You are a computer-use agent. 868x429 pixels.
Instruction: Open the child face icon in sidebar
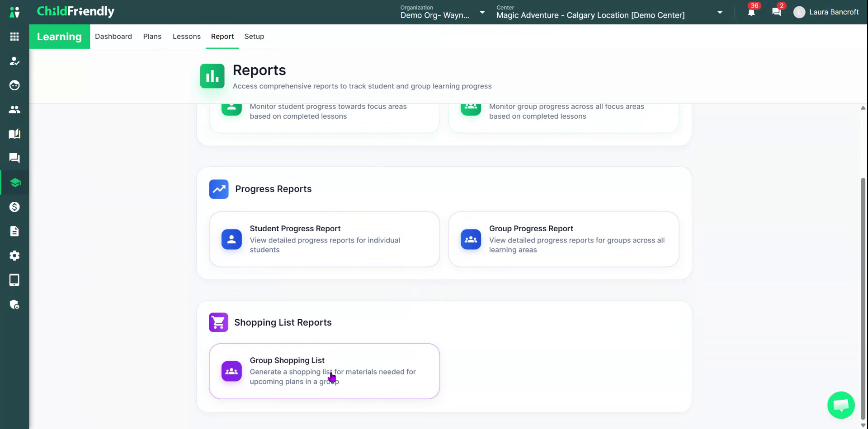[x=14, y=85]
